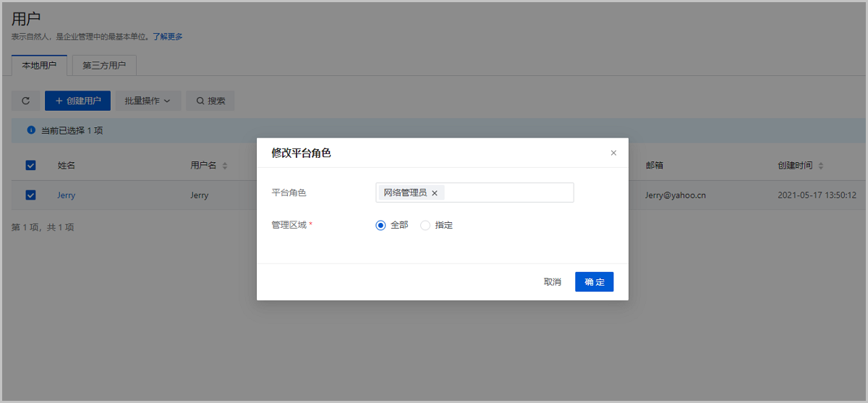868x403 pixels.
Task: Toggle the select-all header checkbox
Action: 30,166
